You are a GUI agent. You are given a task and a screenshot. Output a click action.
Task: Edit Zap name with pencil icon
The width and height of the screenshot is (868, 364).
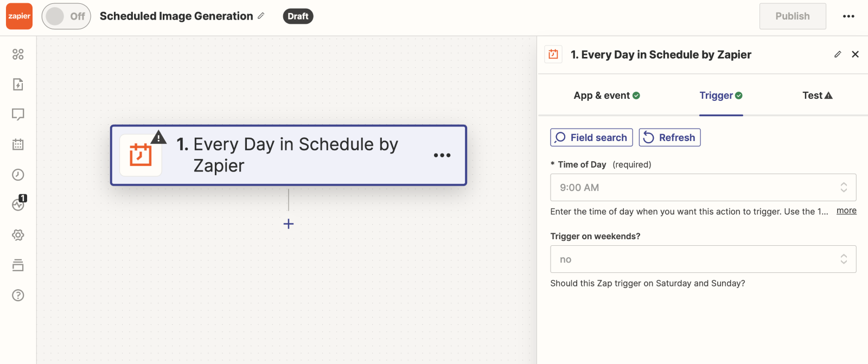pyautogui.click(x=261, y=16)
